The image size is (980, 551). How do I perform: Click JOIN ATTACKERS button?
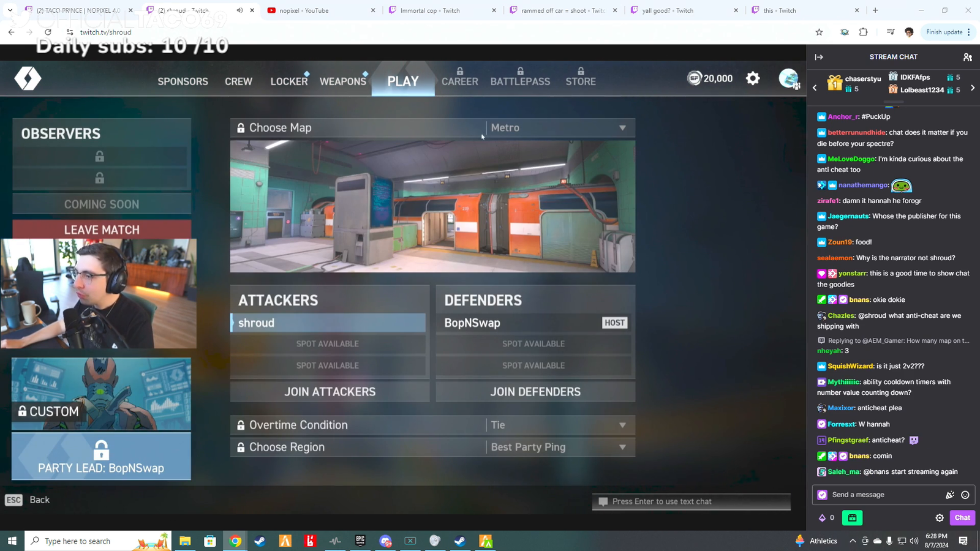click(x=330, y=392)
